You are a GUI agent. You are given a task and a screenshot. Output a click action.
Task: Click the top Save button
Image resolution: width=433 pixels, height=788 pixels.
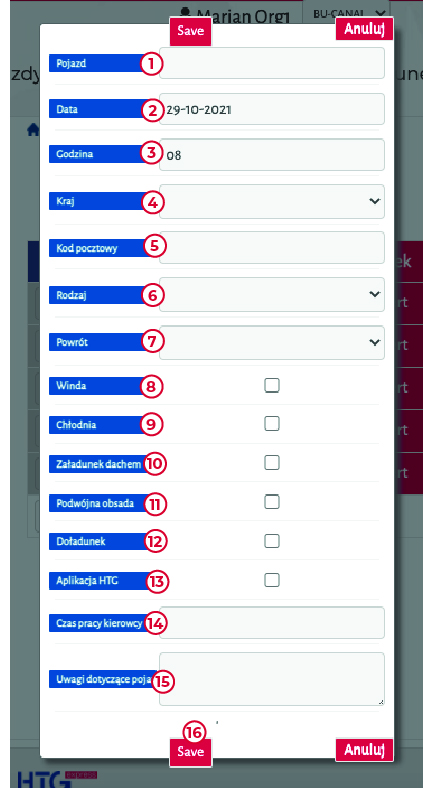(x=190, y=31)
